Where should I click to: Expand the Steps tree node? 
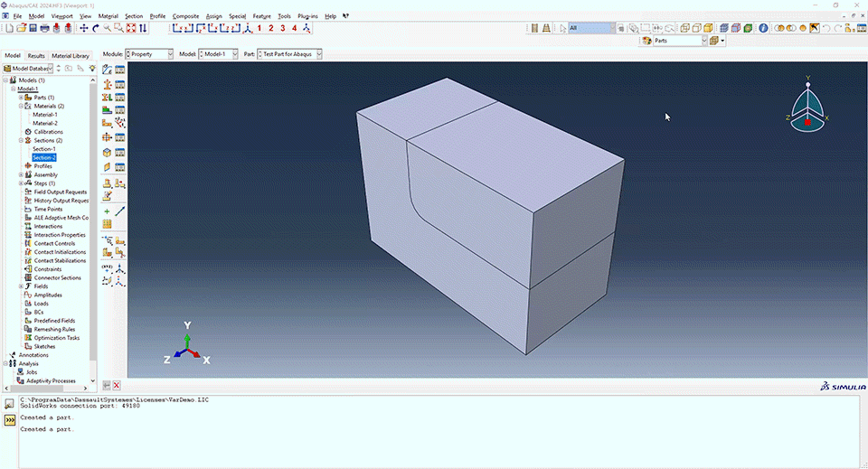pos(21,183)
